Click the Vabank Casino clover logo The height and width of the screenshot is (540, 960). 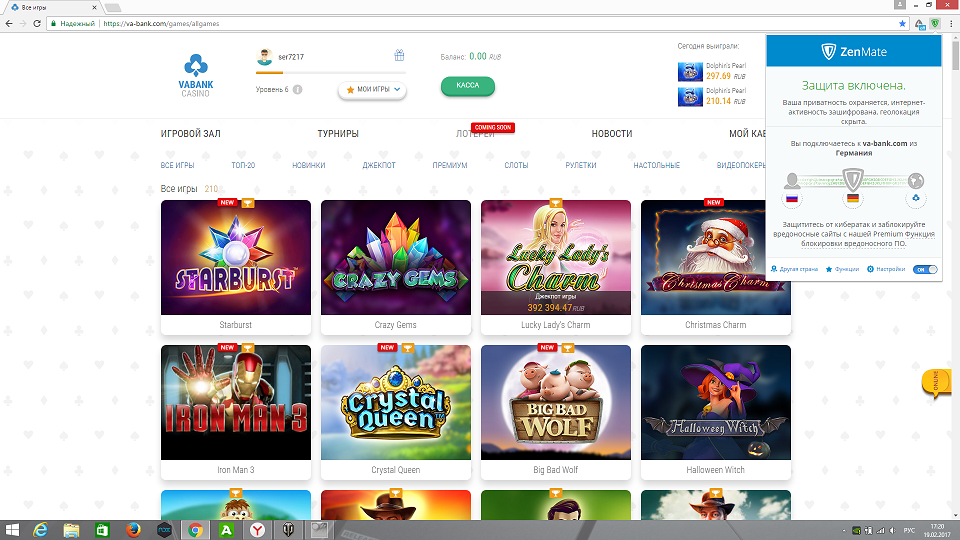196,75
